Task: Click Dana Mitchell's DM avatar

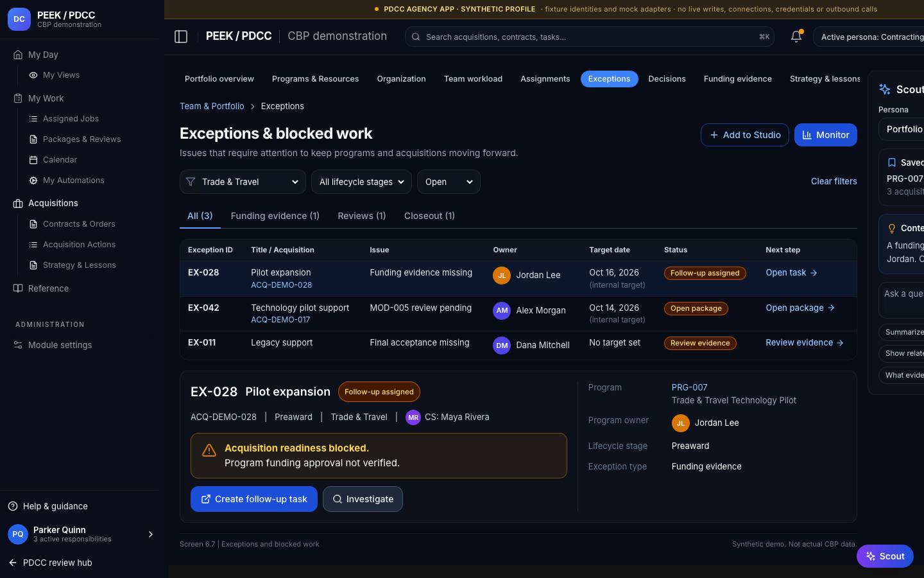Action: pyautogui.click(x=502, y=345)
